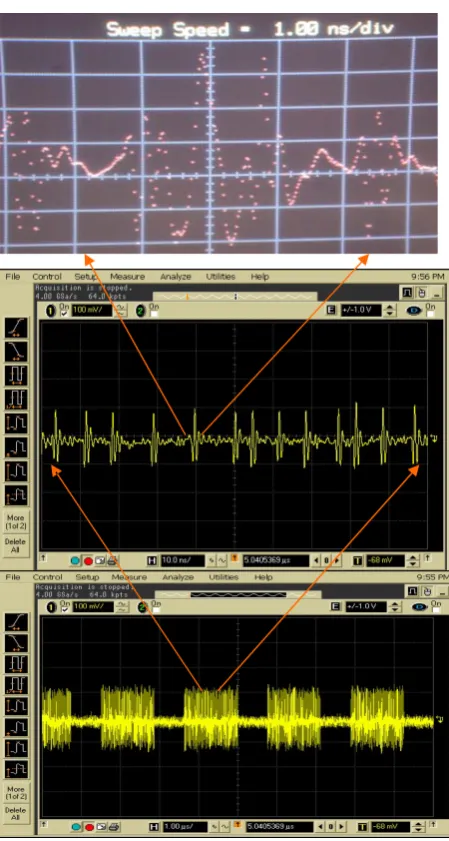Screen dimensions: 449x841
Task: Click blue eye marker icon in 9:55 PM window
Action: pos(419,607)
